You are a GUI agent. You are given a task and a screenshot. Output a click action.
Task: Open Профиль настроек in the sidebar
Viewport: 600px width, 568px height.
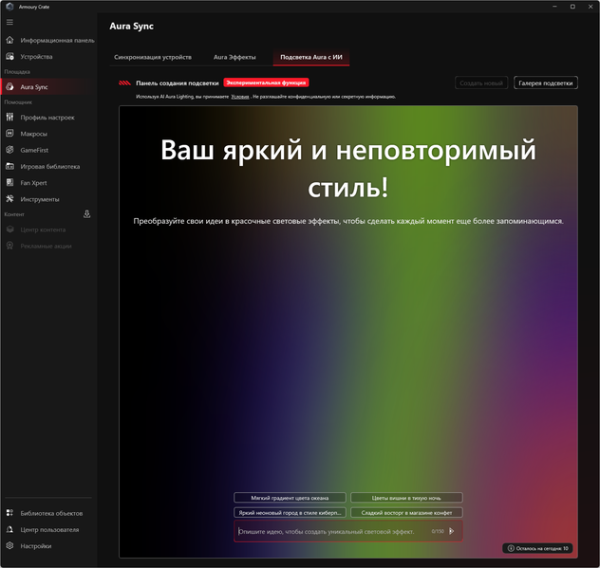point(48,117)
